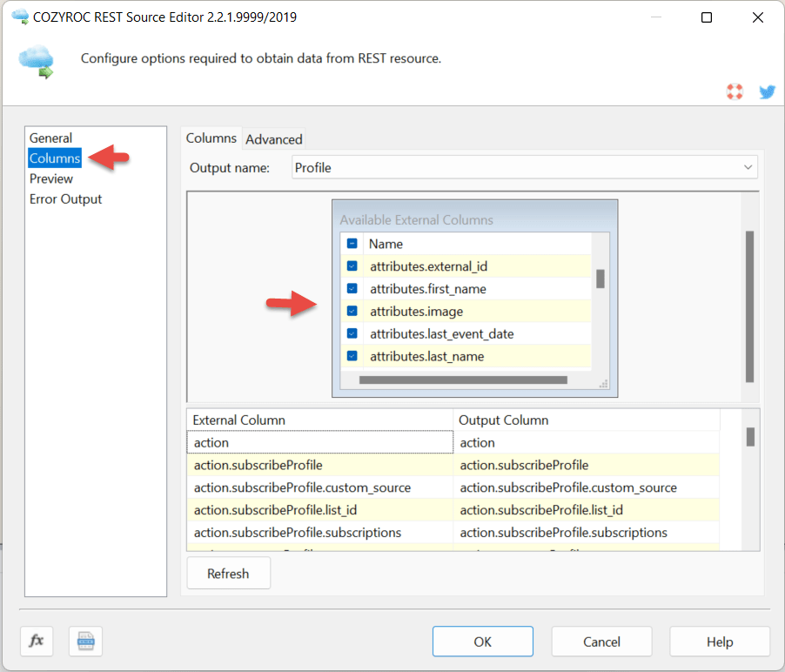785x672 pixels.
Task: Open the Error Output page
Action: pyautogui.click(x=65, y=199)
